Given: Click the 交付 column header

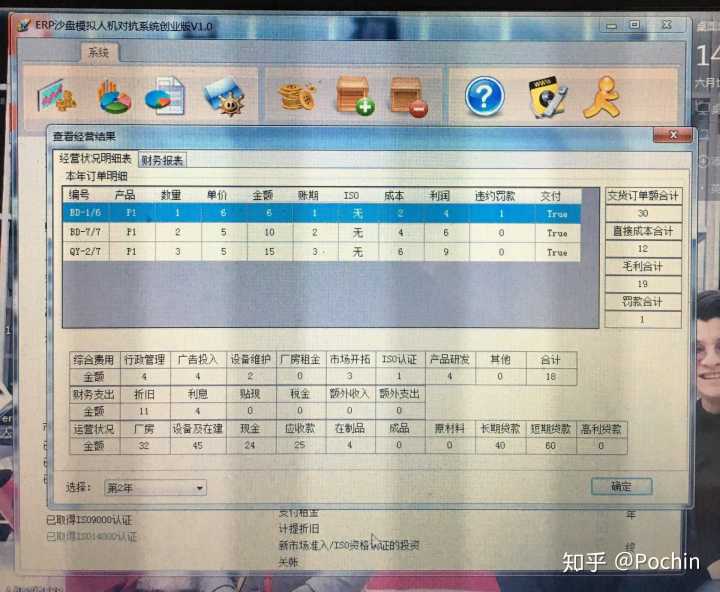Looking at the screenshot, I should 550,196.
